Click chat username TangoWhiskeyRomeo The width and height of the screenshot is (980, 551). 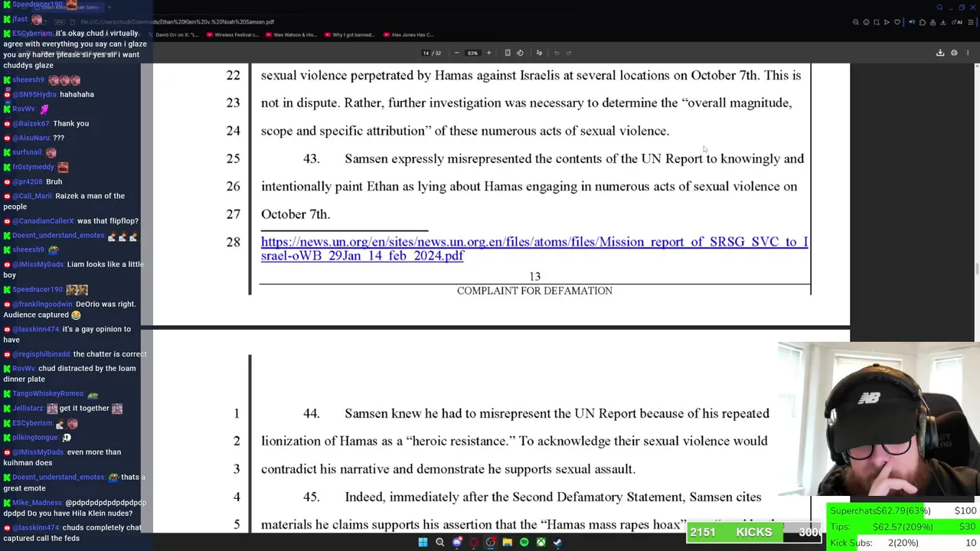pos(47,394)
